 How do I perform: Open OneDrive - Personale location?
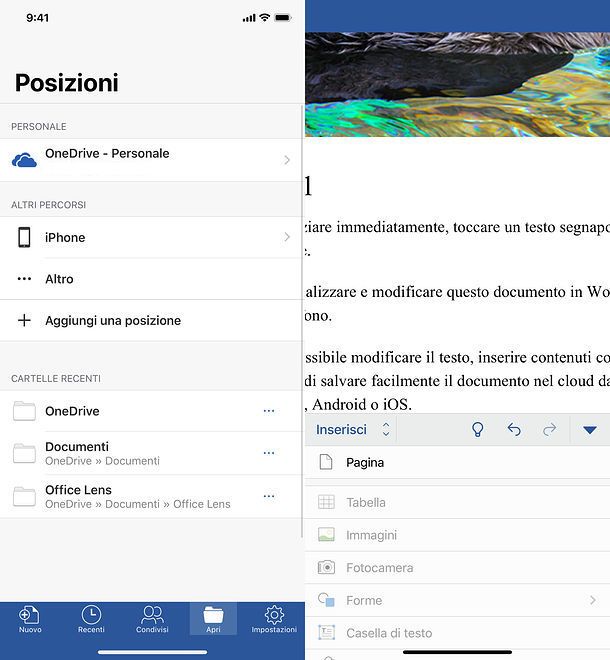[151, 160]
